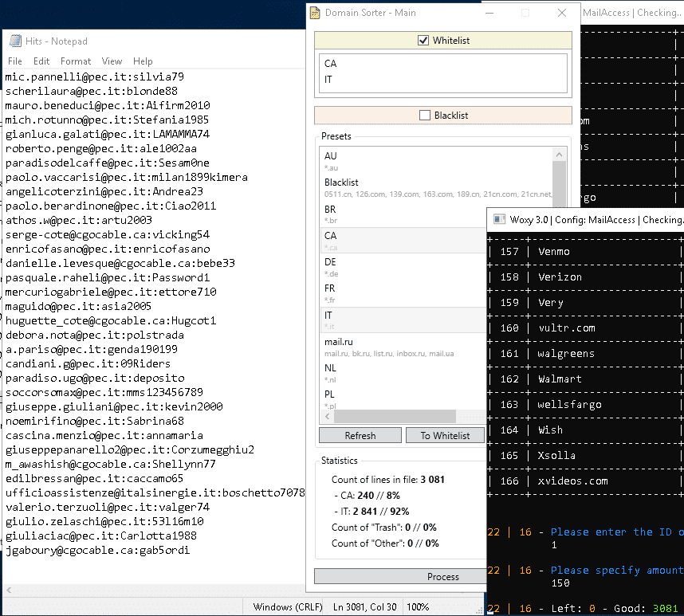Click the Woxy 3.0 window icon
This screenshot has width=684, height=616.
point(500,219)
